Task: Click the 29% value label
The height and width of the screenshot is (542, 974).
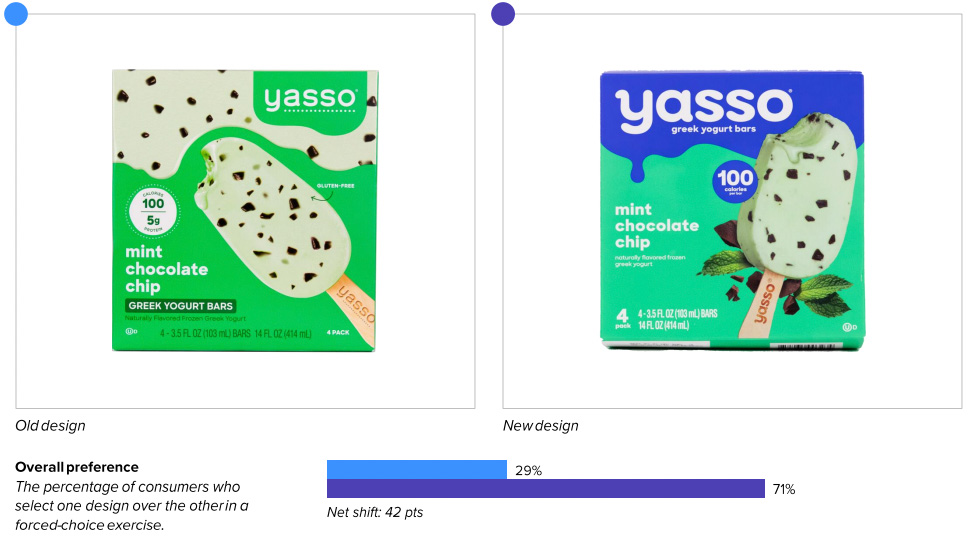Action: 529,471
